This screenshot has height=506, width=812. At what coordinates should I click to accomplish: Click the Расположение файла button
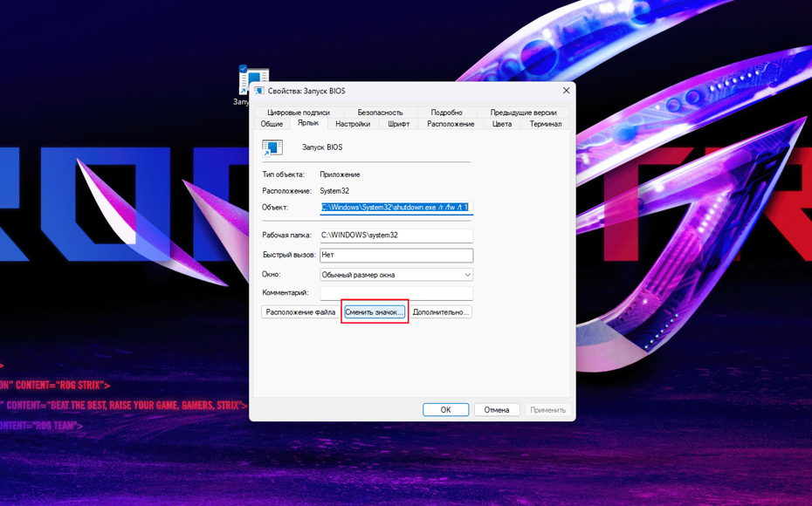pyautogui.click(x=300, y=312)
